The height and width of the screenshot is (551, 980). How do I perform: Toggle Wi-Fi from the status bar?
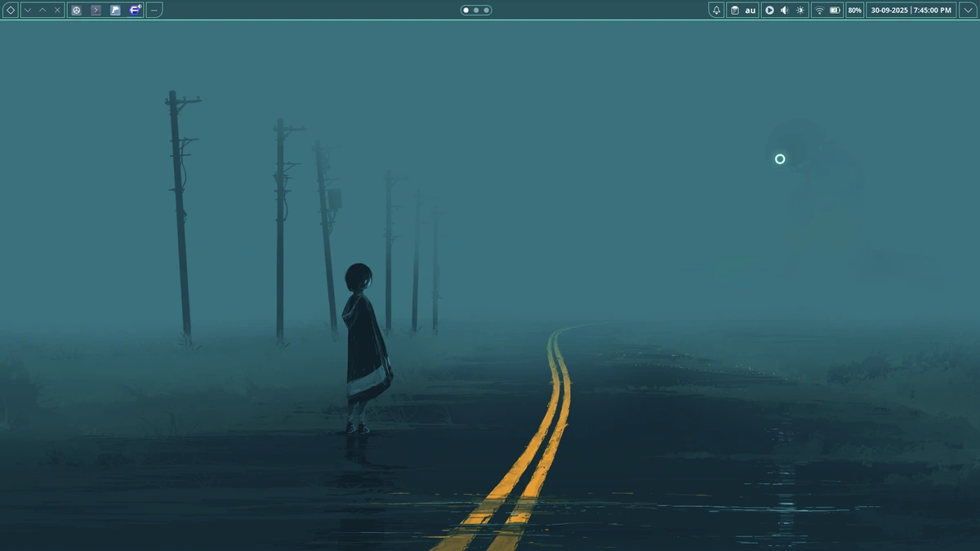(x=819, y=10)
